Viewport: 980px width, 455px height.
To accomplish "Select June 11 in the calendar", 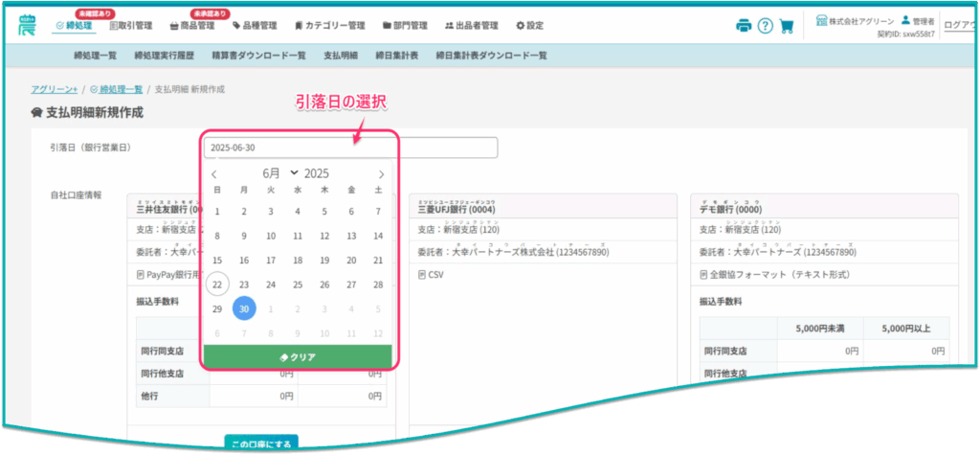I will click(298, 236).
